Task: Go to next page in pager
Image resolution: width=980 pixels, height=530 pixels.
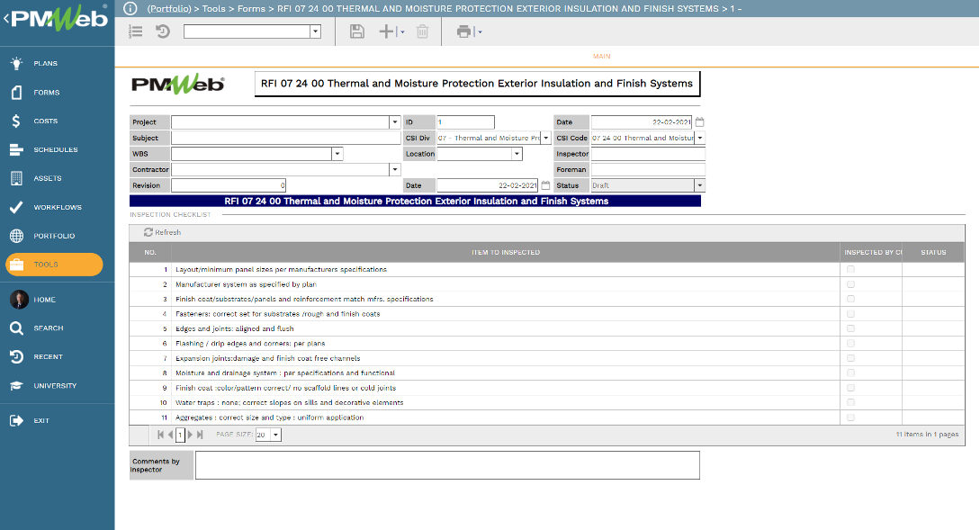Action: click(x=190, y=435)
